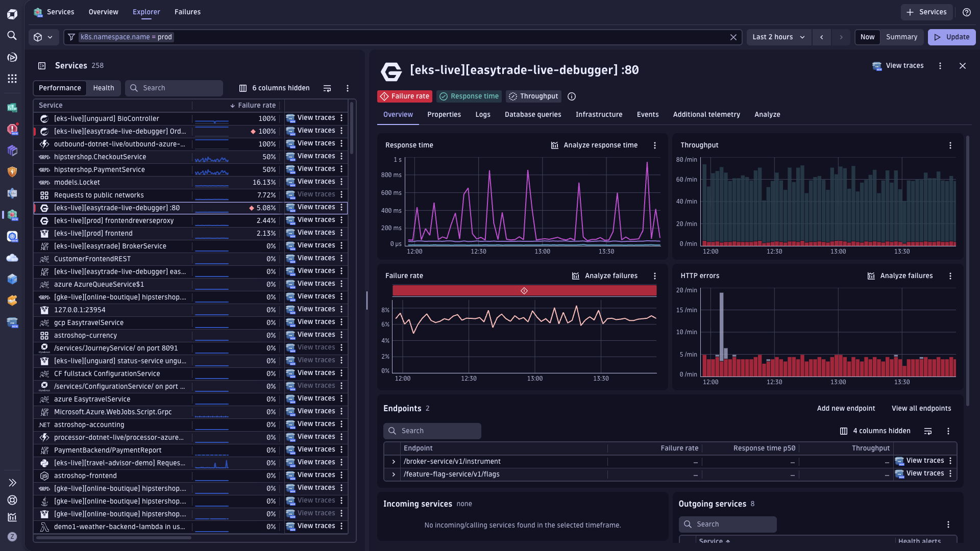Open the Throughput chart kebab menu
Screen dimensions: 980x551
tap(950, 145)
